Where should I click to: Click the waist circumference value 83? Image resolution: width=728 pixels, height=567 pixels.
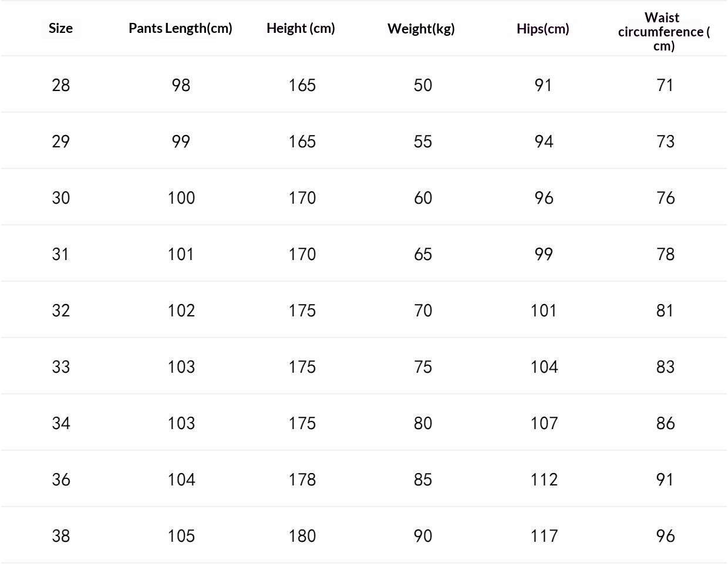pyautogui.click(x=665, y=367)
